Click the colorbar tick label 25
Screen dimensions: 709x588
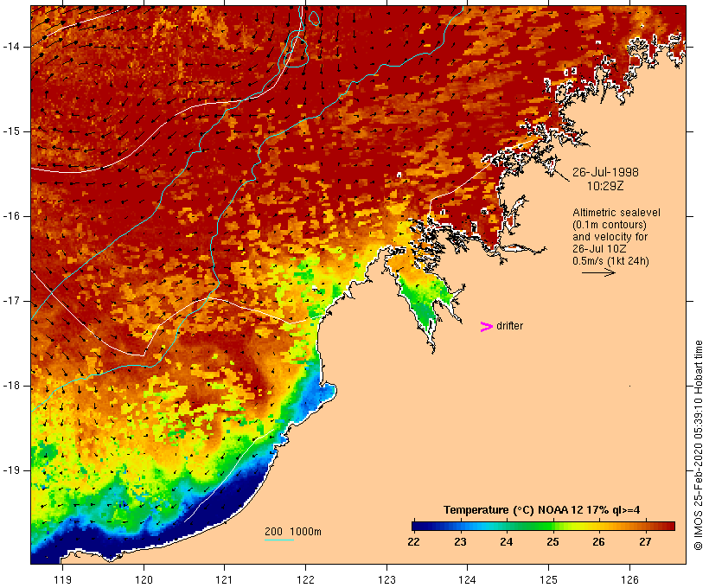[553, 542]
